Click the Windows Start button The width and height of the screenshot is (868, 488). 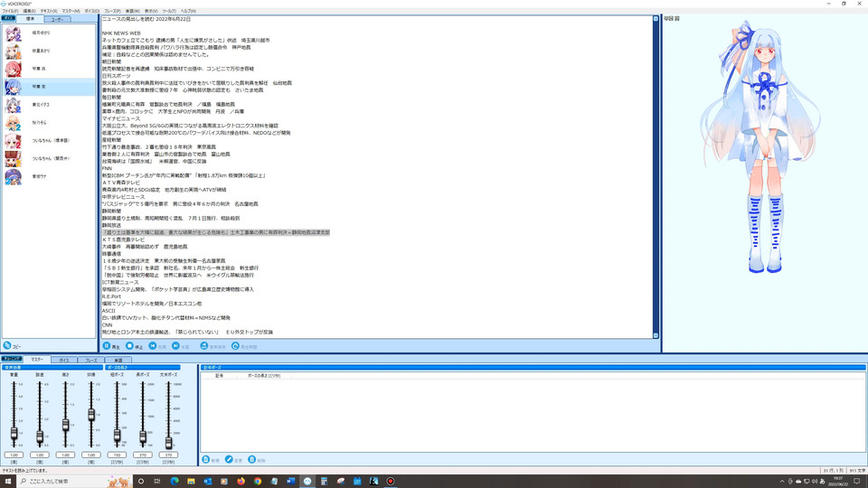pos(8,482)
